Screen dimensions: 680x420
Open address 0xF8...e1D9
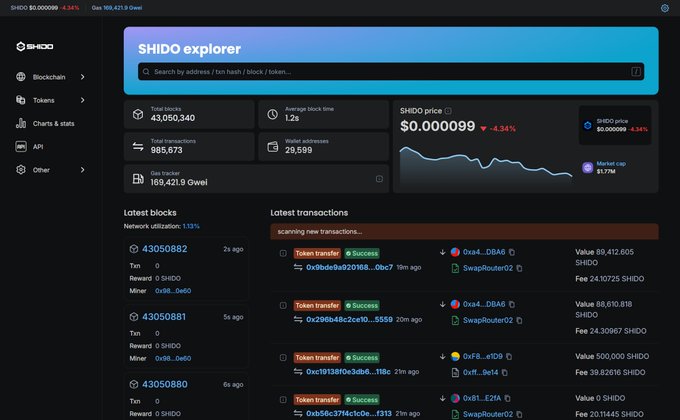(x=483, y=356)
